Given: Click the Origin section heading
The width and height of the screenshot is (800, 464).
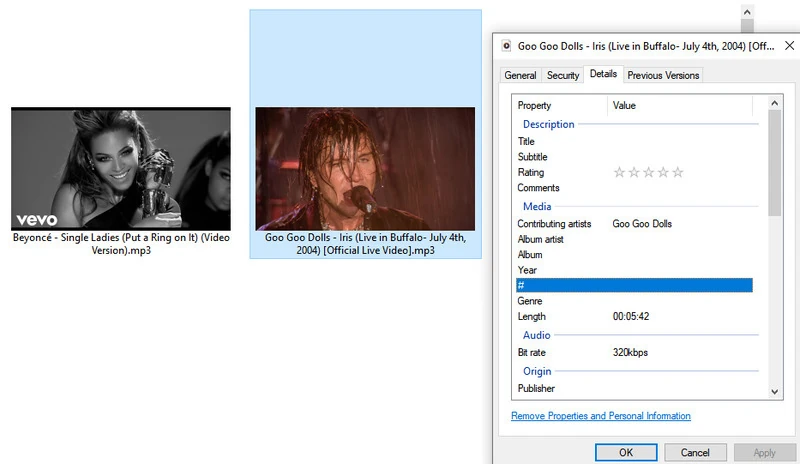Looking at the screenshot, I should 537,371.
